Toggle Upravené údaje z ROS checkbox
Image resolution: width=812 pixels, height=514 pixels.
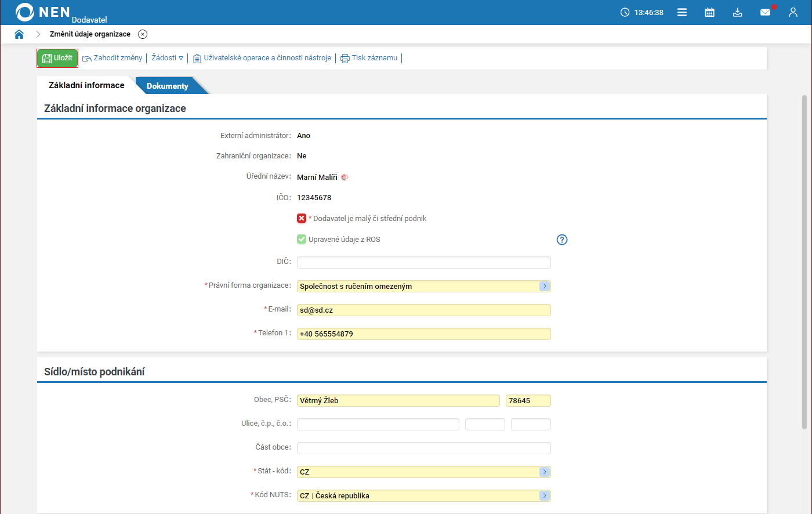(x=302, y=239)
